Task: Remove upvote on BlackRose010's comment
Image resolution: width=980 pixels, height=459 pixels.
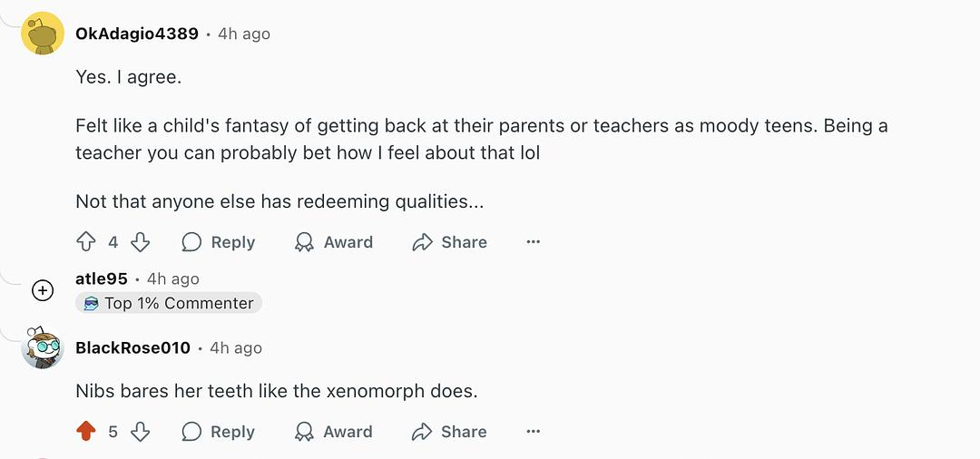Action: coord(86,432)
